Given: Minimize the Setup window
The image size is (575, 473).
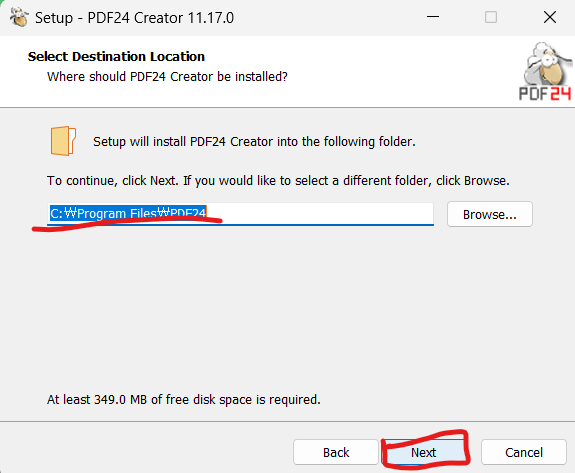Looking at the screenshot, I should (433, 17).
